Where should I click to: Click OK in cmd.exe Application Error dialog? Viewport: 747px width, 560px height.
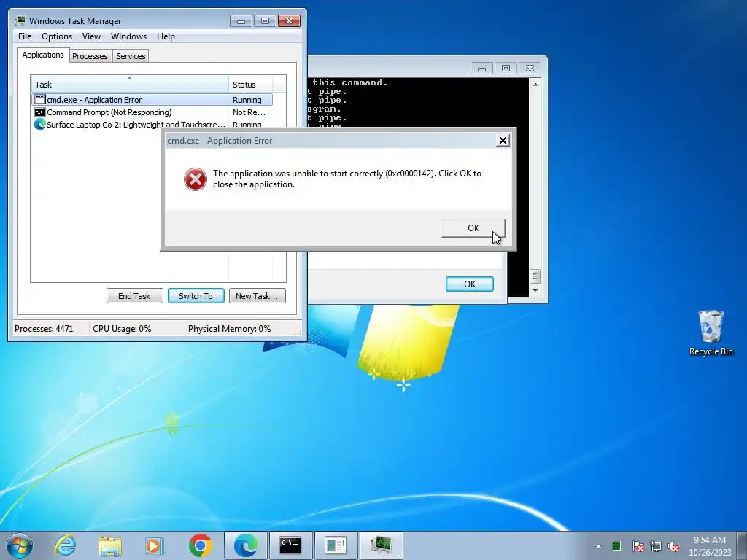coord(473,227)
